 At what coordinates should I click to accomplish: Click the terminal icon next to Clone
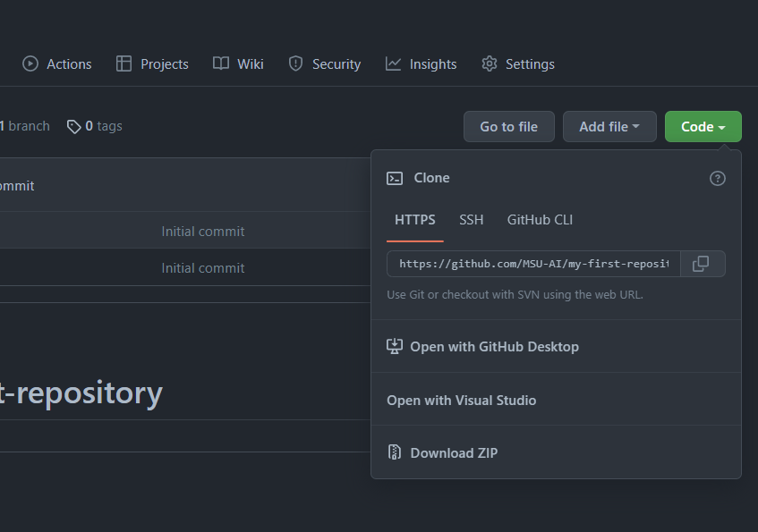point(395,178)
